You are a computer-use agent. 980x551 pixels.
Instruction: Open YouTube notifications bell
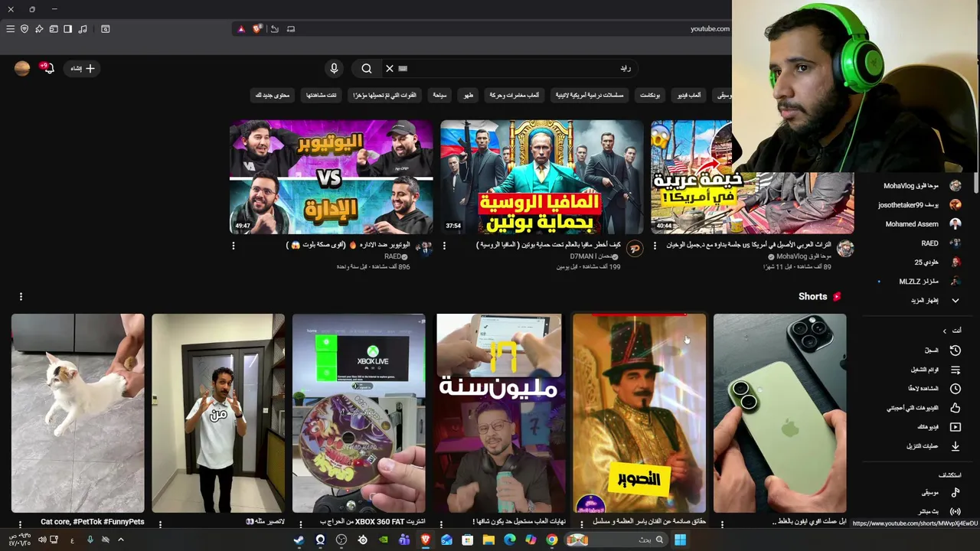pyautogui.click(x=47, y=68)
